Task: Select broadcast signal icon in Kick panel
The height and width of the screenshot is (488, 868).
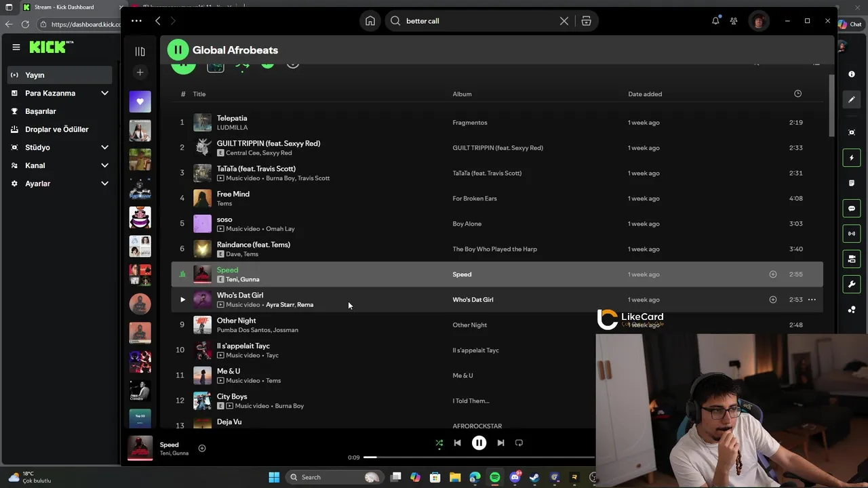Action: tap(852, 234)
